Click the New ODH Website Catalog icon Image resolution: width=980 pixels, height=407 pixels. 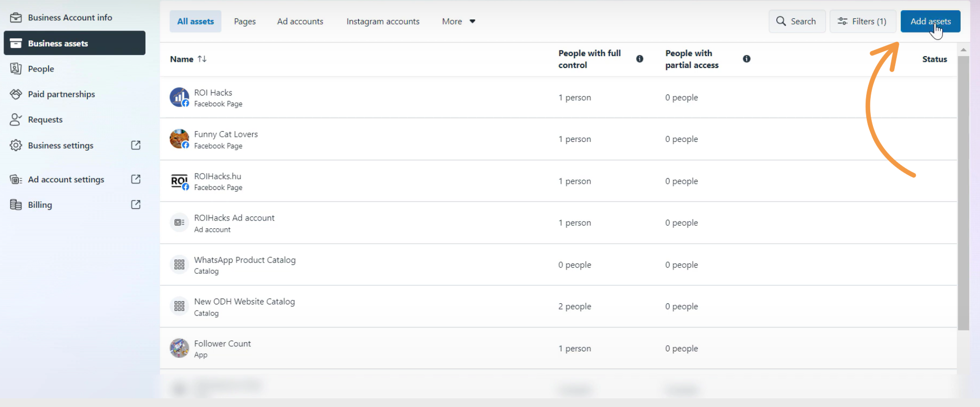(179, 306)
